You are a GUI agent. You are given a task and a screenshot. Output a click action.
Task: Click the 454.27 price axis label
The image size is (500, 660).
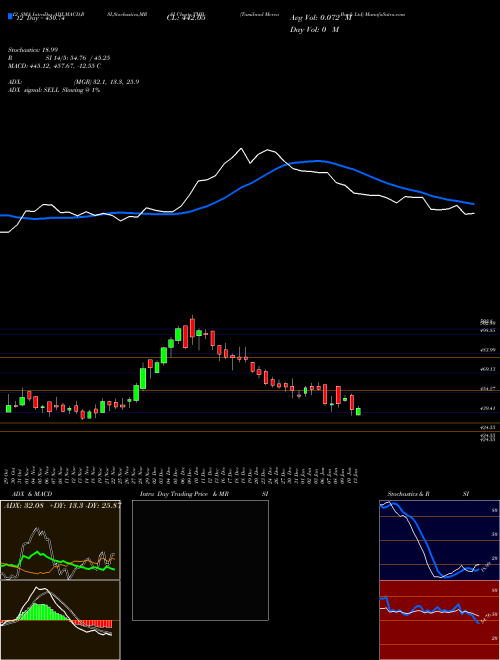[x=488, y=389]
